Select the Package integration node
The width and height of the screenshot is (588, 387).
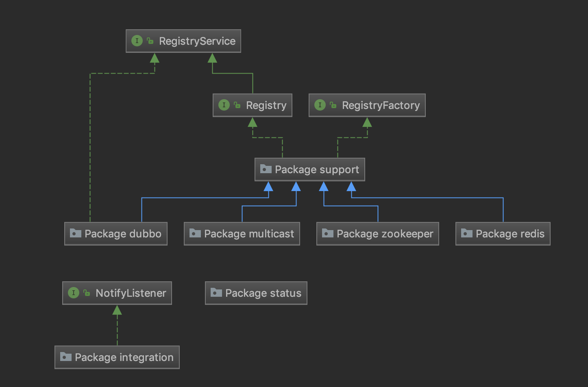(117, 357)
